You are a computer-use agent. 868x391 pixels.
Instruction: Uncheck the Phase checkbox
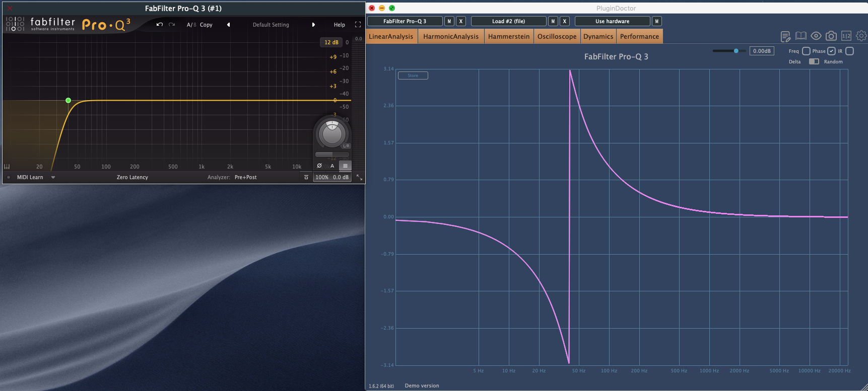[831, 51]
